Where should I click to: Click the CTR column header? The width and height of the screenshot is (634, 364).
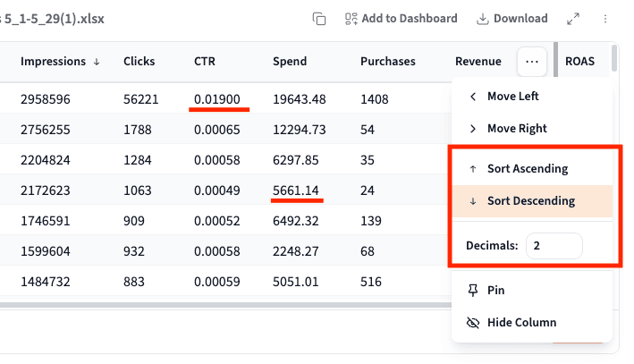click(205, 62)
